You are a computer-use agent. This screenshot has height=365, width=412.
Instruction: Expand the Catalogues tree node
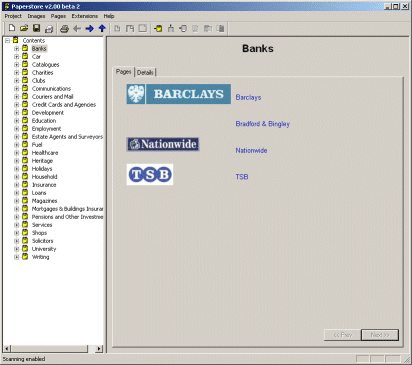[x=16, y=65]
